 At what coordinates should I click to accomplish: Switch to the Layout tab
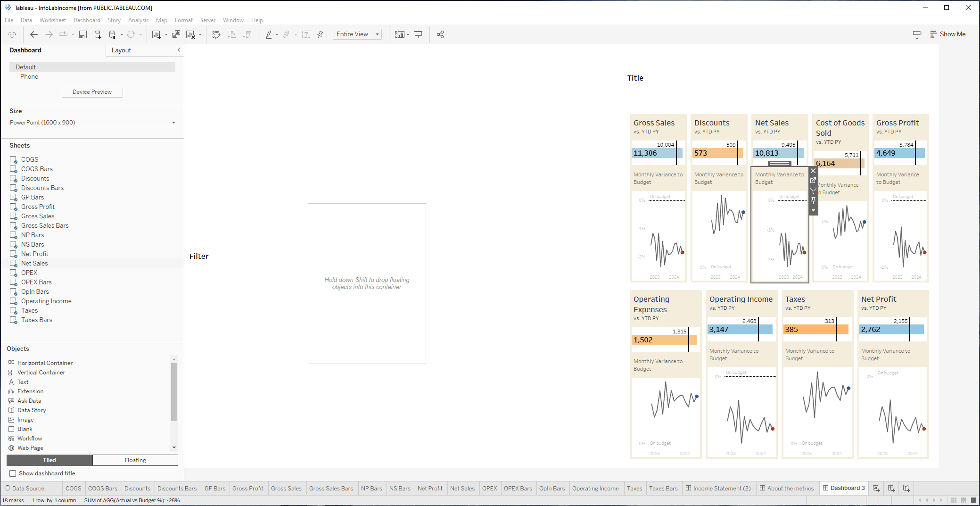click(x=121, y=50)
